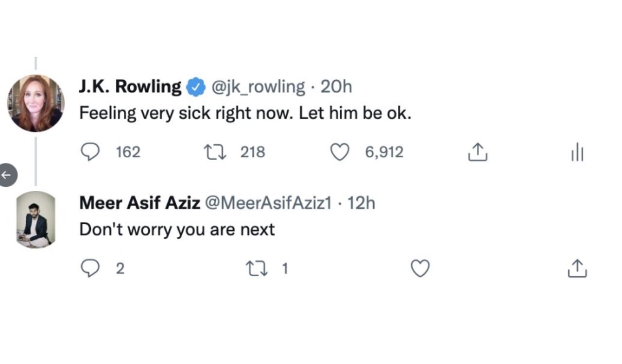The width and height of the screenshot is (622, 364).
Task: Click the retweet icon on Meer Asif Aziz's tweet
Action: pos(258,268)
